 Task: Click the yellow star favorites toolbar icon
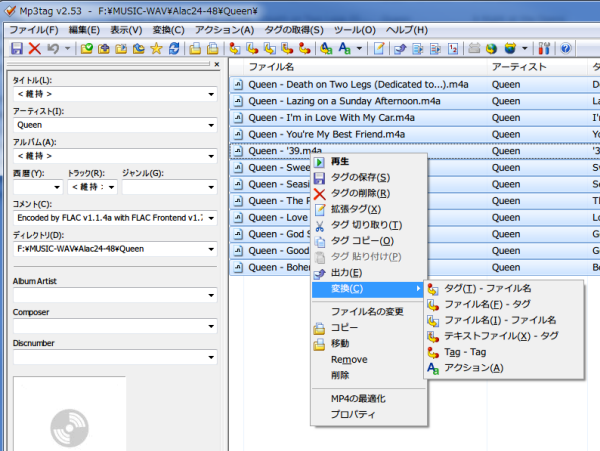click(157, 48)
